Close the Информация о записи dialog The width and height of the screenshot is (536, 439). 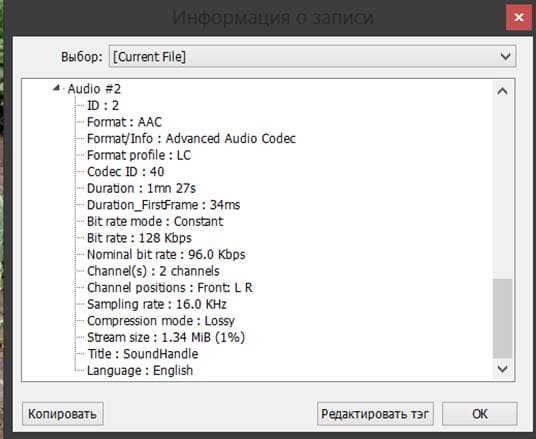tap(519, 17)
